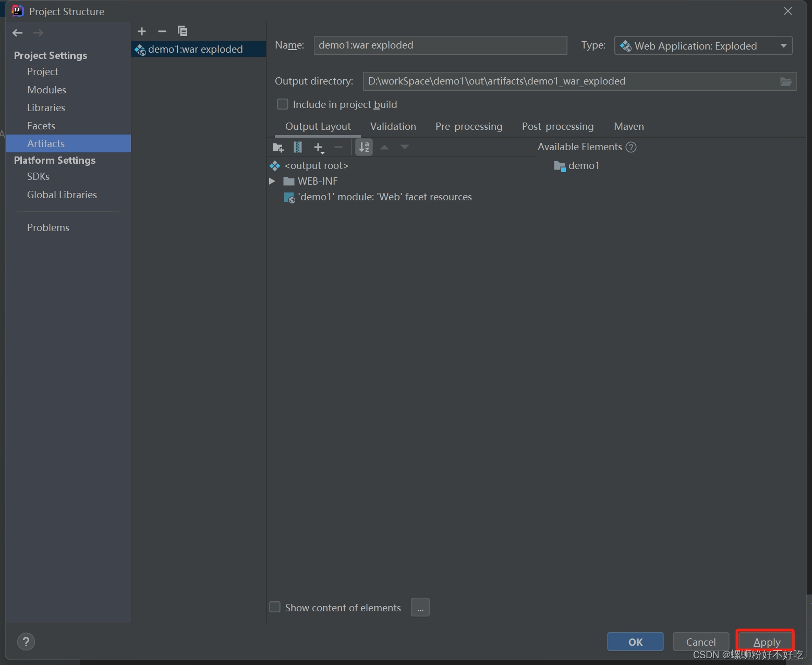Expand the WEB-INF folder
This screenshot has width=812, height=665.
tap(272, 181)
